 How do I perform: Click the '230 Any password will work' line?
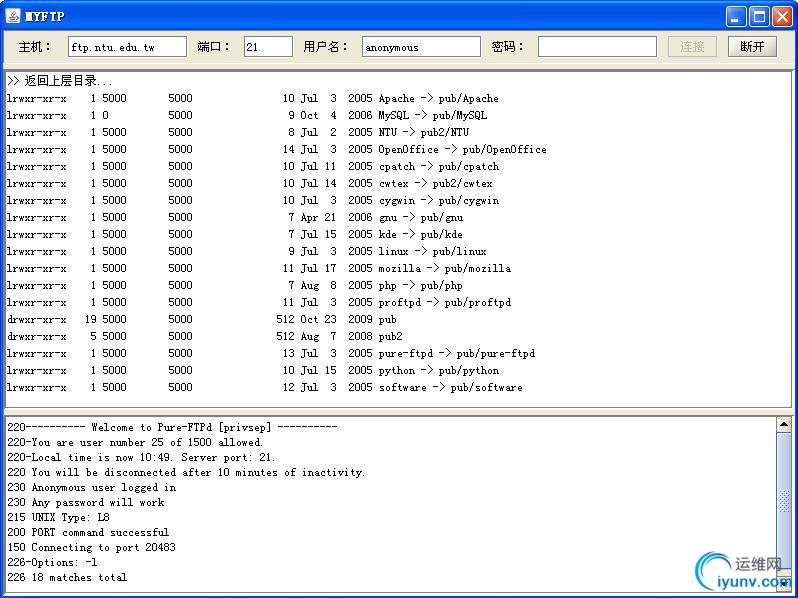(86, 502)
